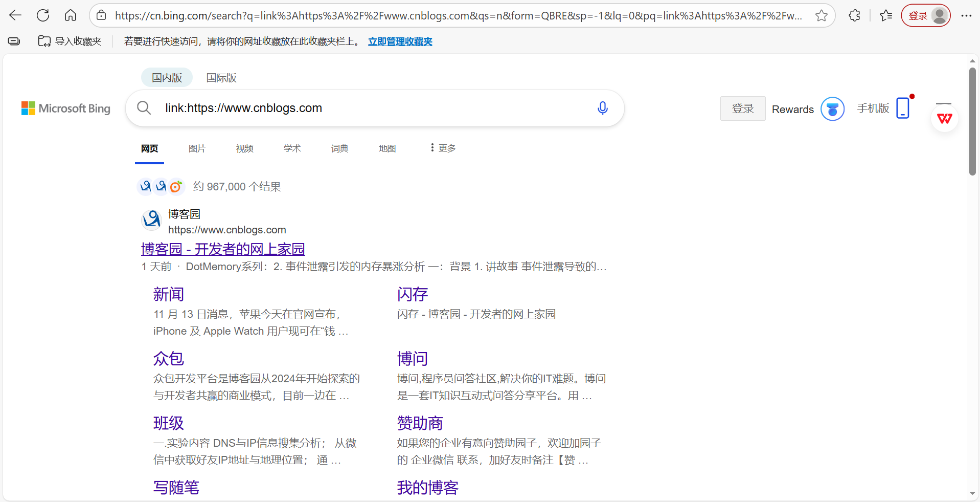Open the Microsoft Rewards icon
The width and height of the screenshot is (980, 502).
[x=832, y=108]
